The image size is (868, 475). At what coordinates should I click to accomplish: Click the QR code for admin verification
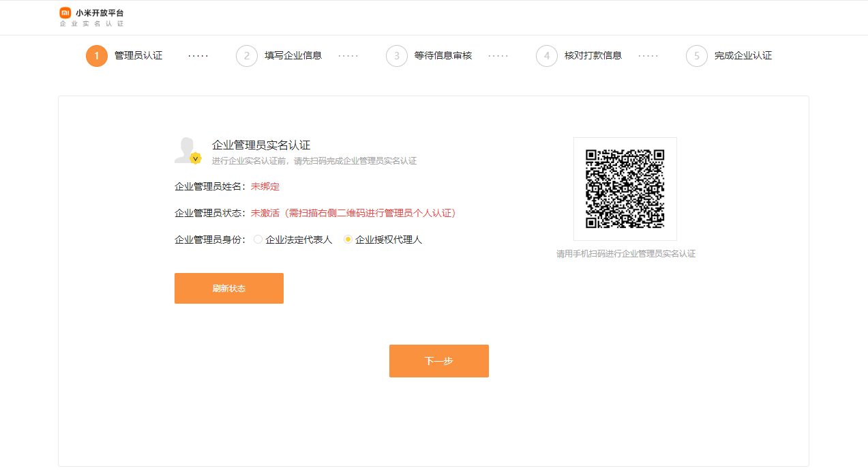point(625,189)
